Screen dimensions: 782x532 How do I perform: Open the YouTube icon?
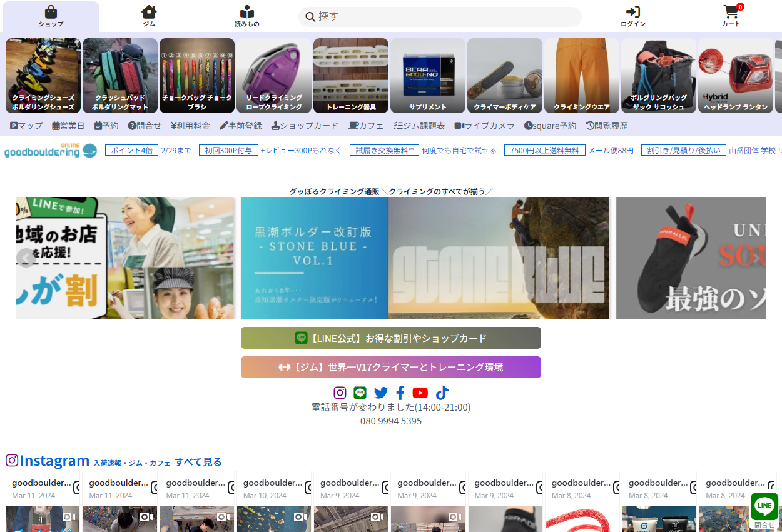420,393
